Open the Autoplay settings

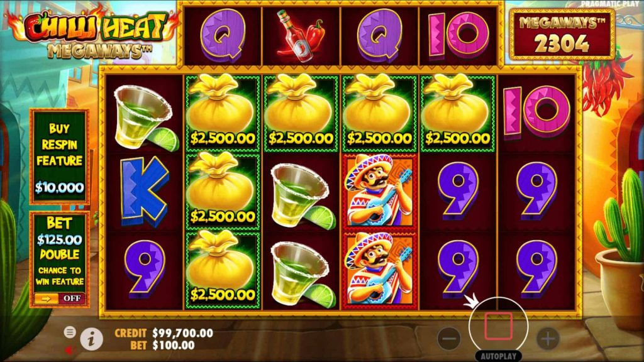tap(499, 356)
